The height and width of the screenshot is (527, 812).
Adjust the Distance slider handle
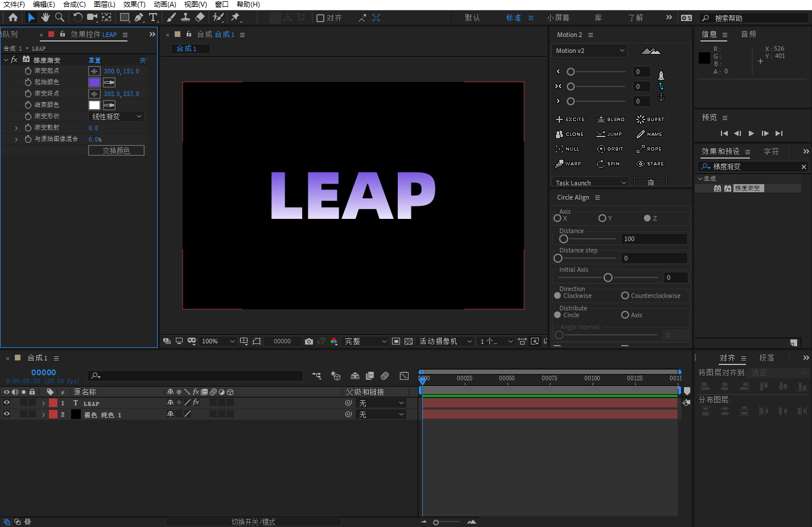564,239
